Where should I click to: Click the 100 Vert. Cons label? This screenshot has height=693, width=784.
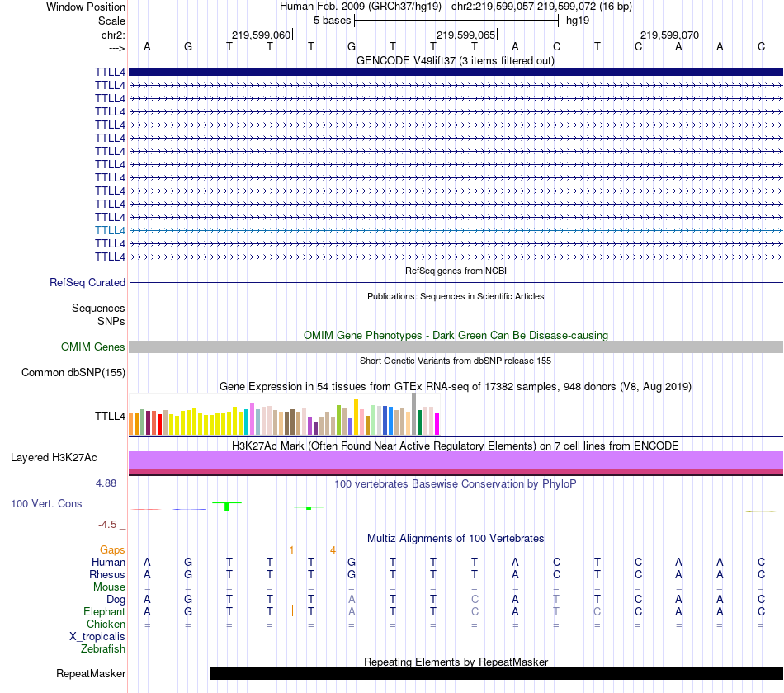[x=46, y=503]
